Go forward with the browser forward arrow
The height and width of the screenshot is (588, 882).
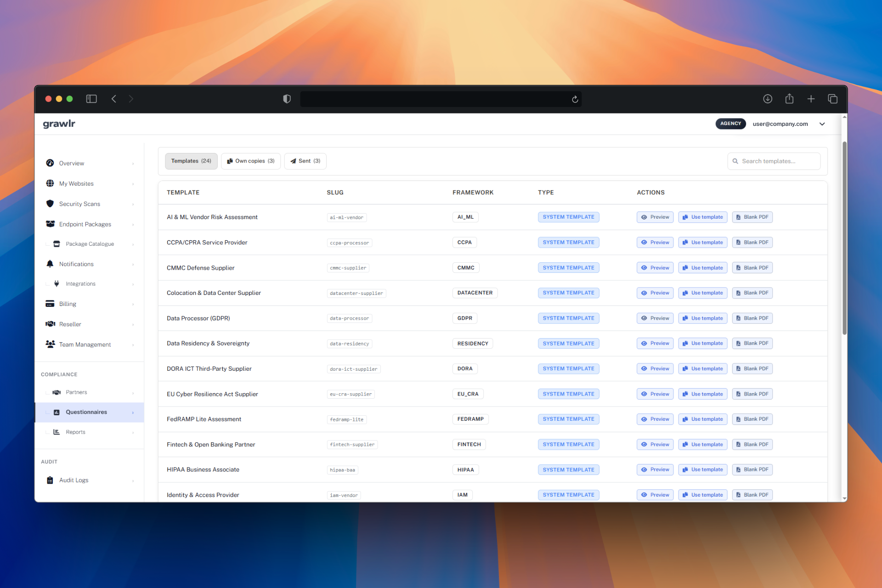coord(131,99)
